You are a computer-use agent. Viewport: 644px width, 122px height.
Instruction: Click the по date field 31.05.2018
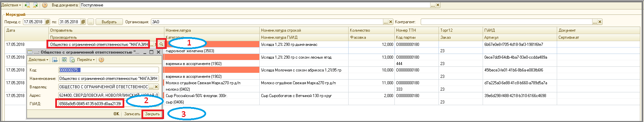point(70,22)
